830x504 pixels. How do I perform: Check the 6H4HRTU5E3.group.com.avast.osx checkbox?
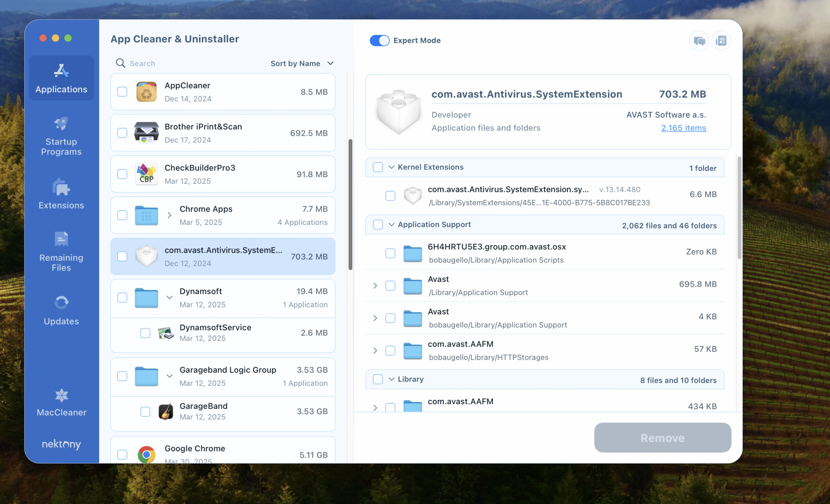click(x=390, y=253)
